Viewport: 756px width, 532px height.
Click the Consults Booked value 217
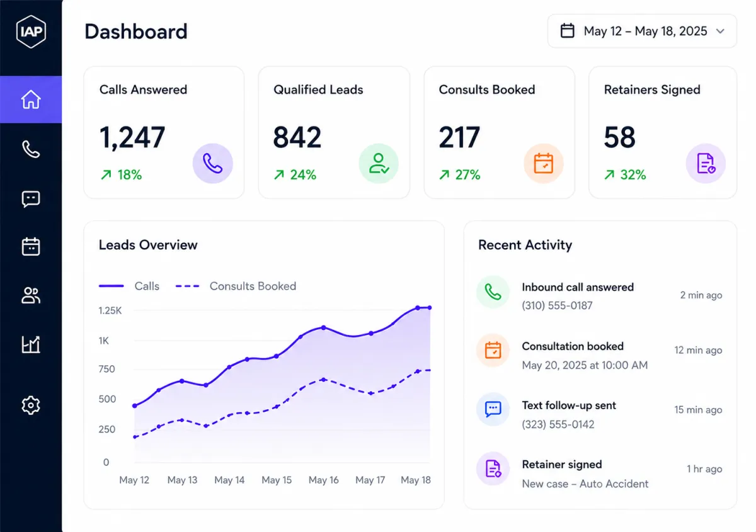(x=459, y=137)
